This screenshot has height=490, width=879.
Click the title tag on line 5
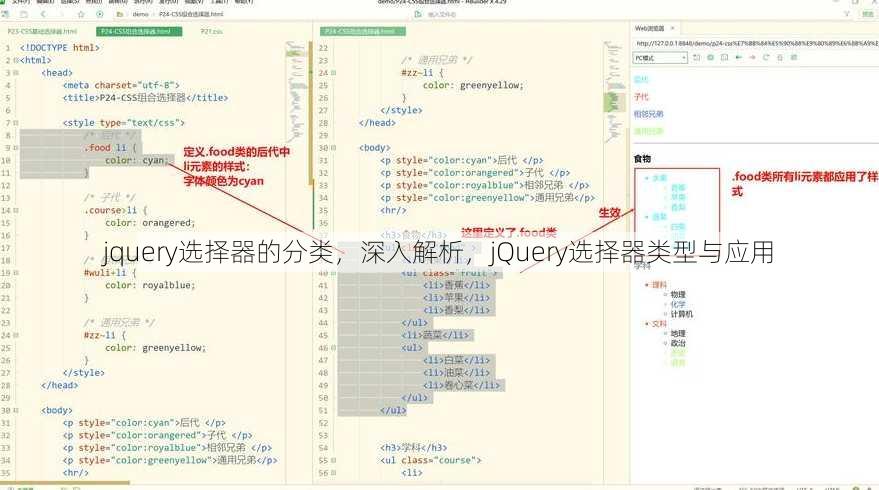coord(145,98)
